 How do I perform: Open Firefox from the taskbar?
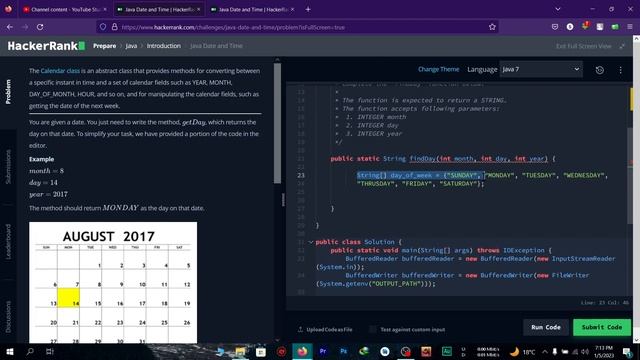[302, 351]
